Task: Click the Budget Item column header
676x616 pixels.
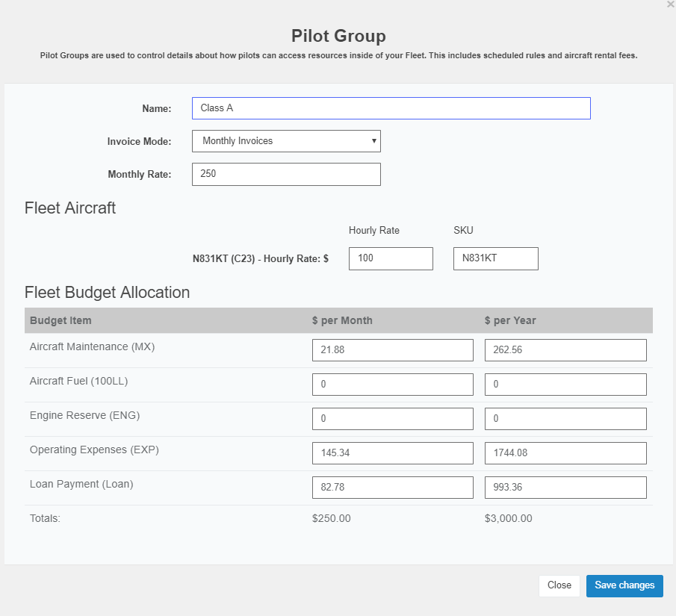Action: (61, 320)
